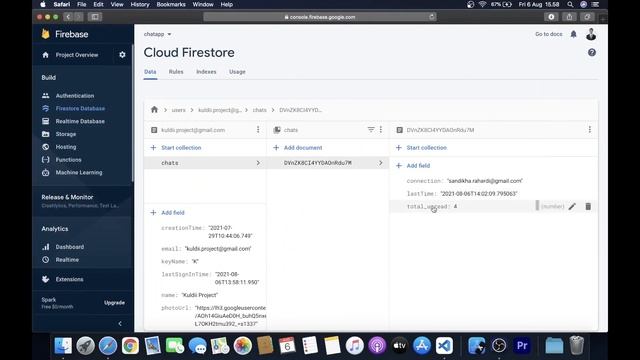Switch to the Indexes tab

(x=206, y=71)
